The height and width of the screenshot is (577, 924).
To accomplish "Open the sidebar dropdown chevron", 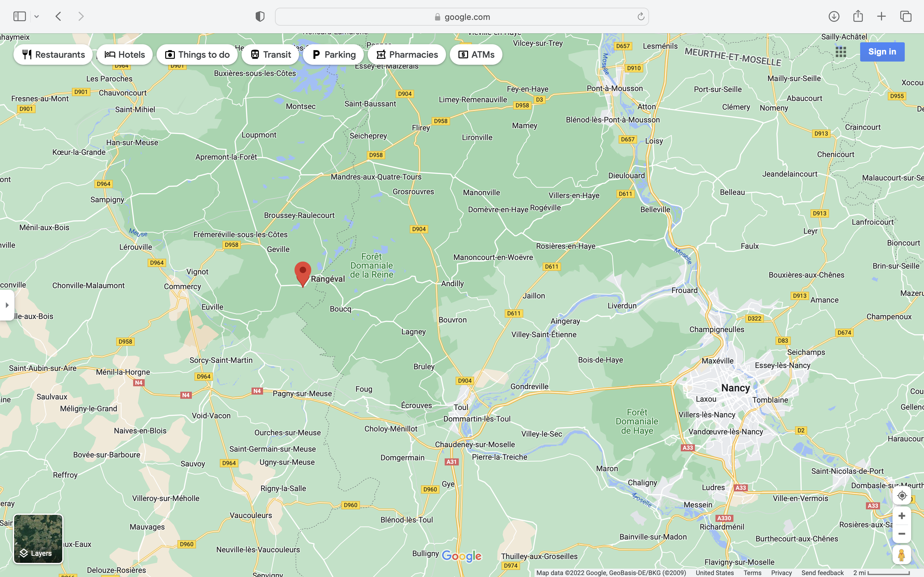I will pos(37,16).
